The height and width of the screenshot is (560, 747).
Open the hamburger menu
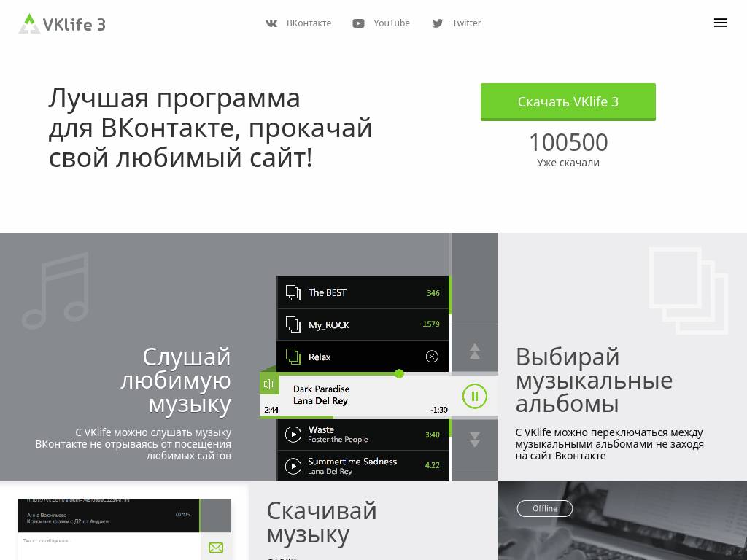[720, 23]
